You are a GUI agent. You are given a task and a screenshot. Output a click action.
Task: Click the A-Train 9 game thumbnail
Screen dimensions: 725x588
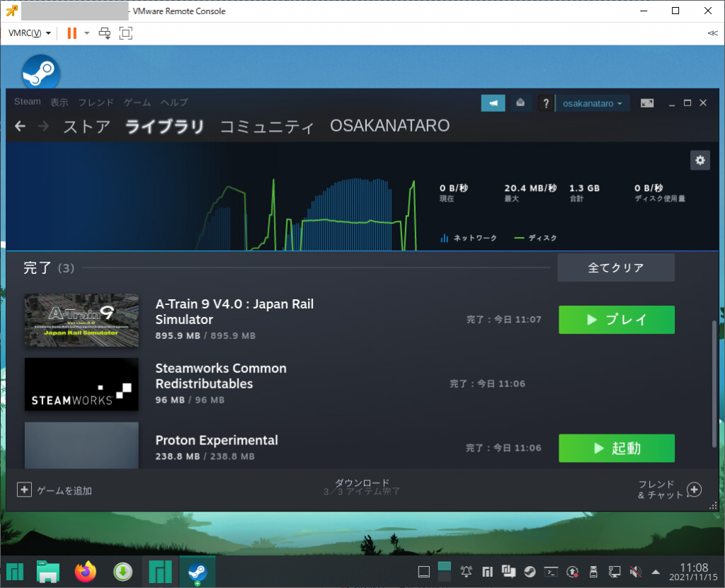click(x=81, y=320)
